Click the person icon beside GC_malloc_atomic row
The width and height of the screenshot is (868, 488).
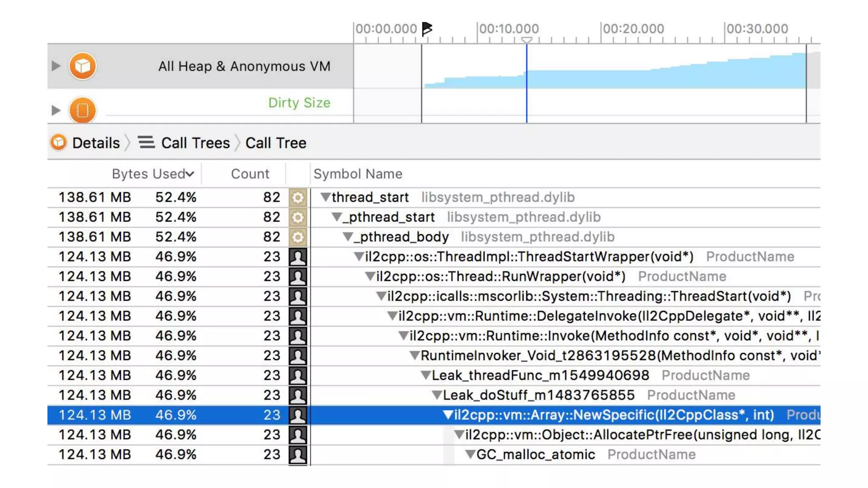click(298, 455)
